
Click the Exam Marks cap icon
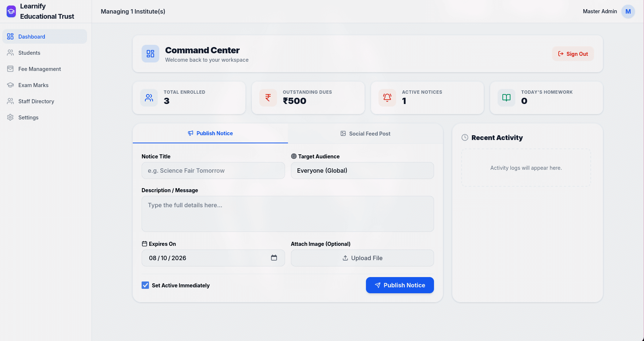tap(10, 85)
